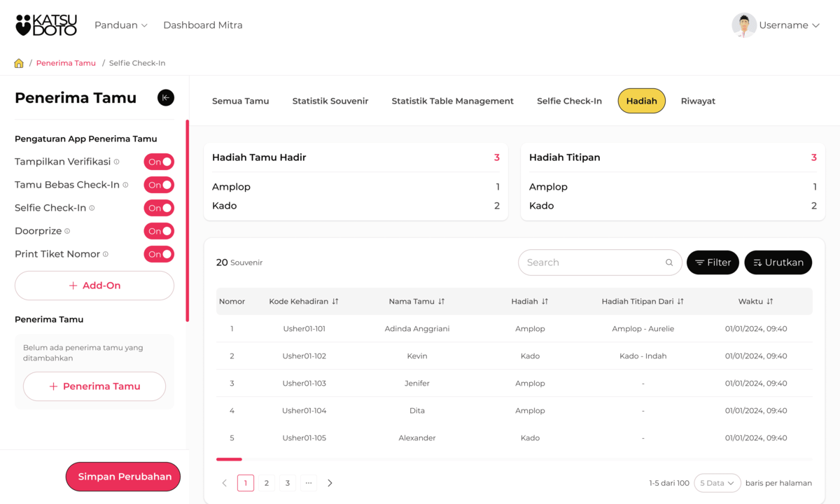
Task: Click into the Search input field
Action: (591, 262)
